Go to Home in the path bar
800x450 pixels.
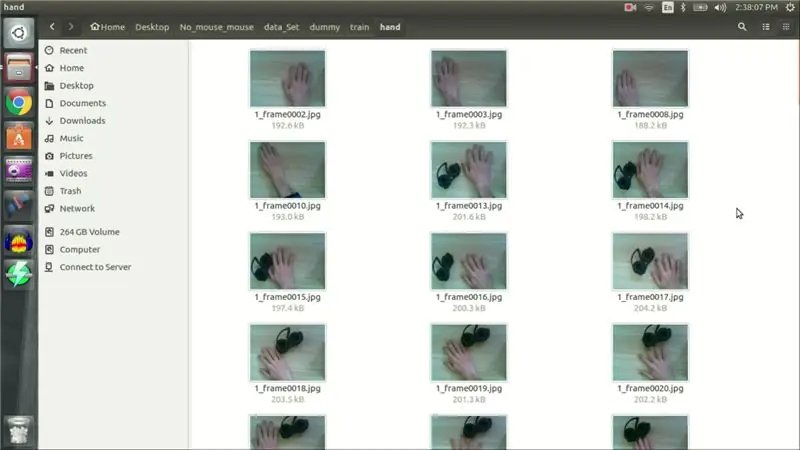coord(108,27)
